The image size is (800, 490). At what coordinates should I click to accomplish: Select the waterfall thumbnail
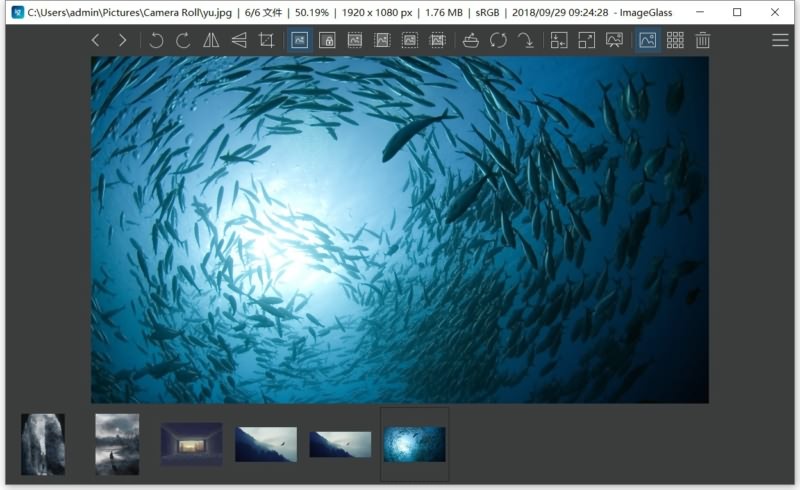[x=43, y=444]
